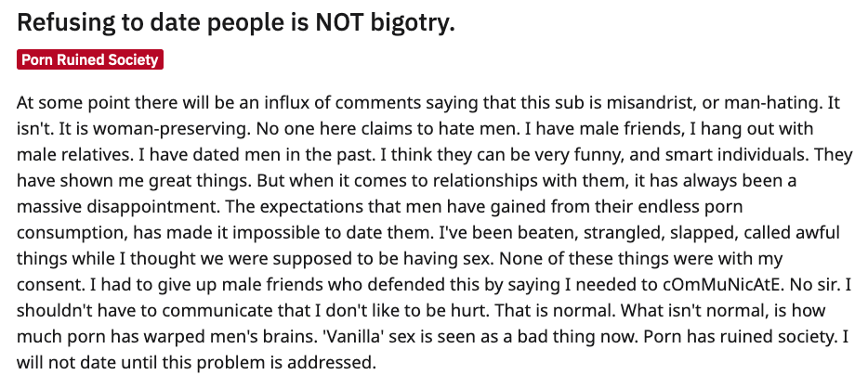Image resolution: width=868 pixels, height=388 pixels.
Task: Click the phrase 'male relatives' in the post
Action: (74, 155)
